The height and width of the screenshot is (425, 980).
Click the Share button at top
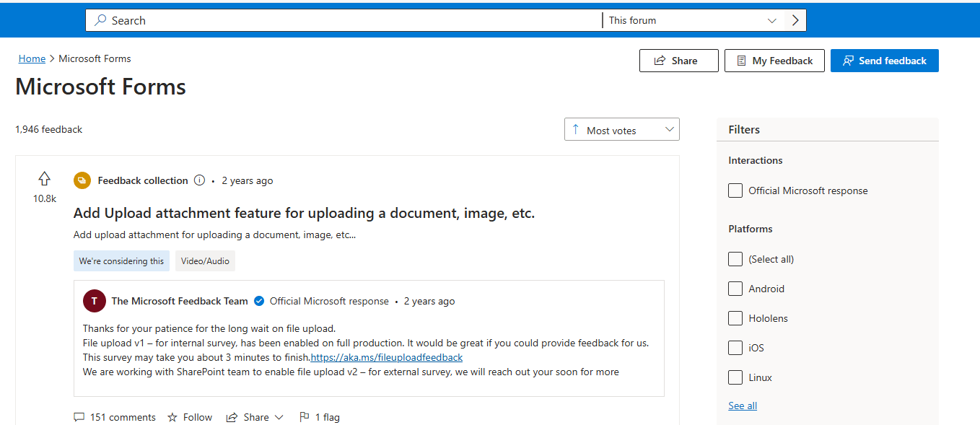click(x=678, y=61)
